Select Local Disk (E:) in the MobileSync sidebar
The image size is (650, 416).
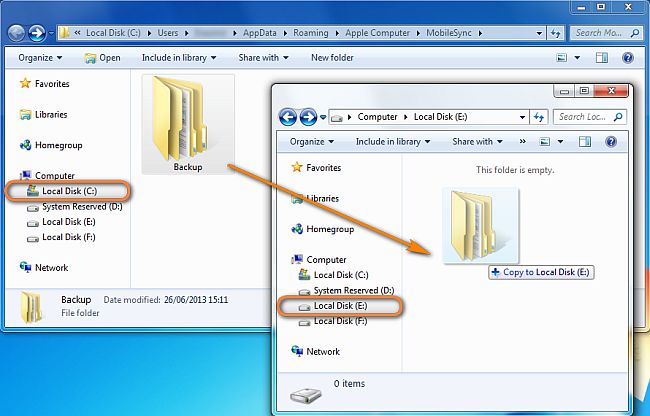coord(61,222)
